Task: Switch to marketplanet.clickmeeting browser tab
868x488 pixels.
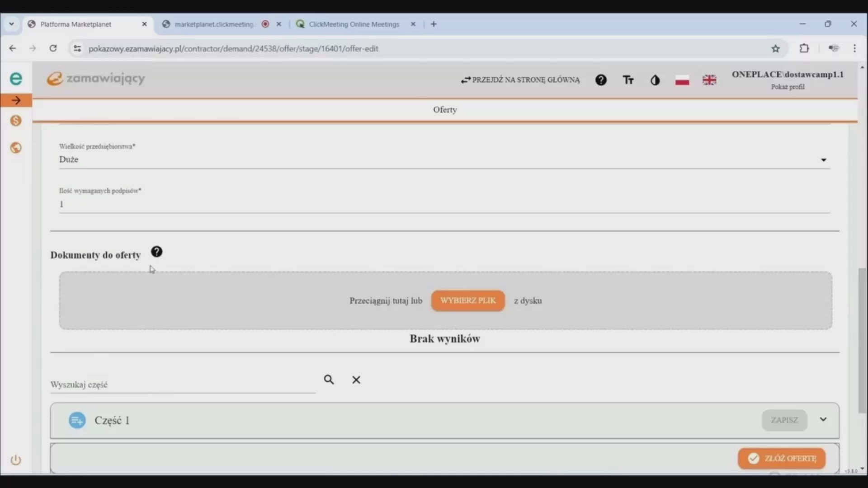Action: tap(214, 24)
